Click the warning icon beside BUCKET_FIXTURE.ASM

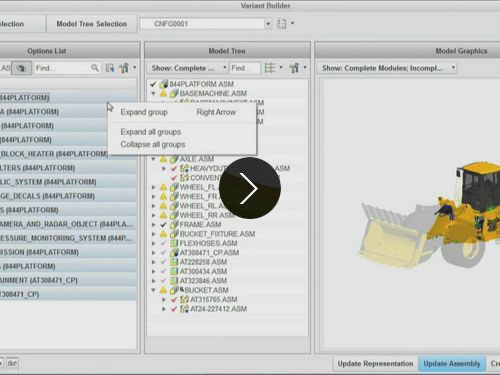point(163,234)
